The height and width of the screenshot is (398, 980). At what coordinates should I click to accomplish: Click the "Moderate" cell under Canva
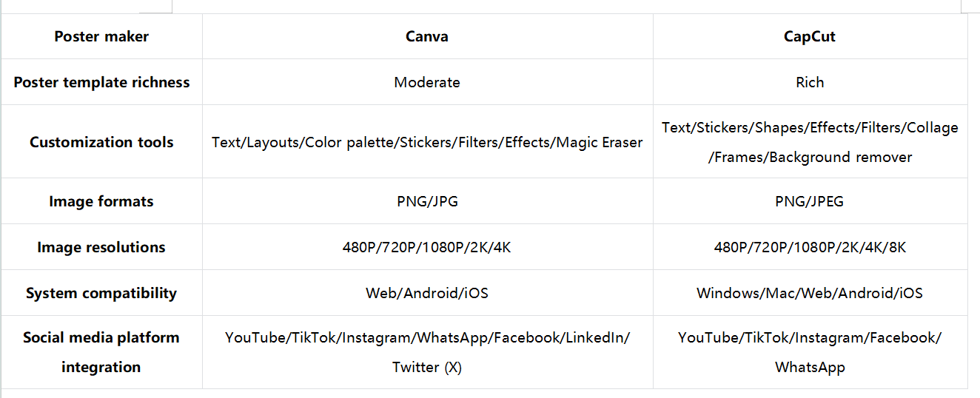tap(427, 82)
